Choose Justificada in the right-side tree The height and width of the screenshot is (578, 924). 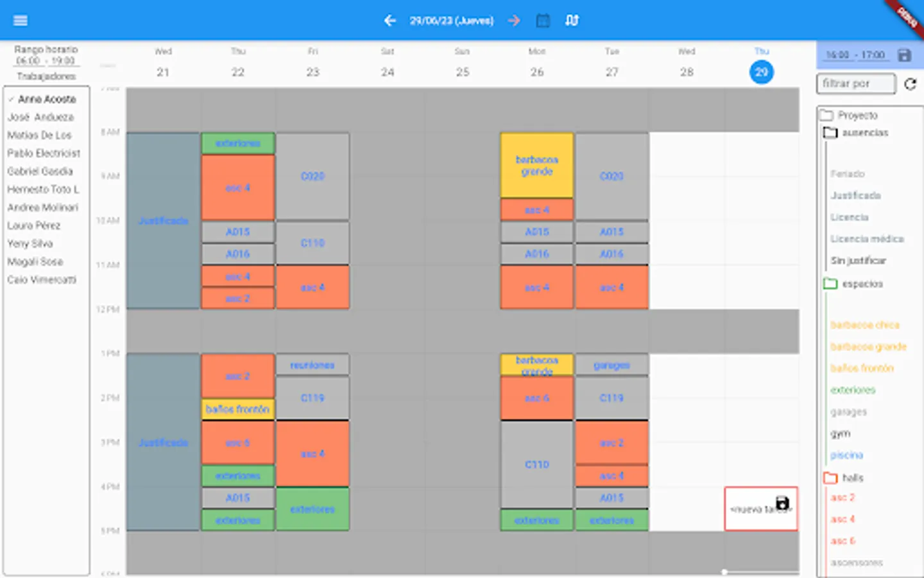[x=856, y=195]
